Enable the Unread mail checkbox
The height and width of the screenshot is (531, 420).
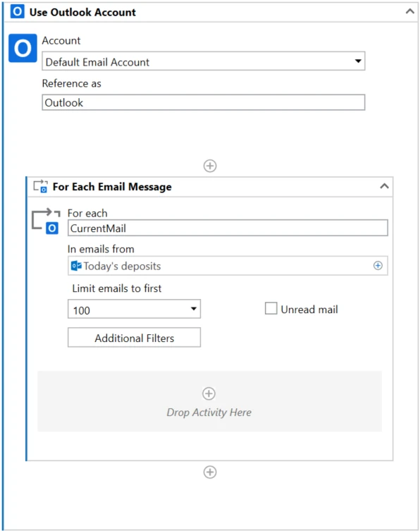point(271,308)
